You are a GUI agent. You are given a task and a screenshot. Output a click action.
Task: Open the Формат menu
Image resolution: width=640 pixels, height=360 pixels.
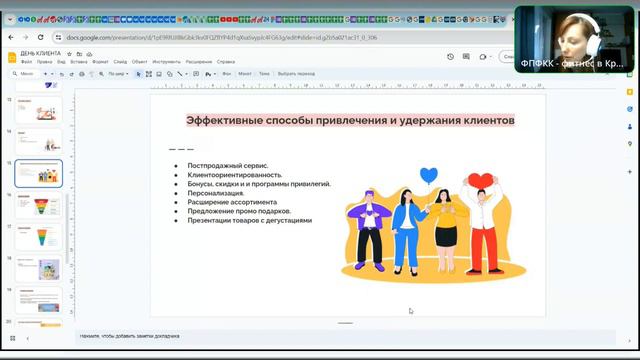pyautogui.click(x=100, y=62)
